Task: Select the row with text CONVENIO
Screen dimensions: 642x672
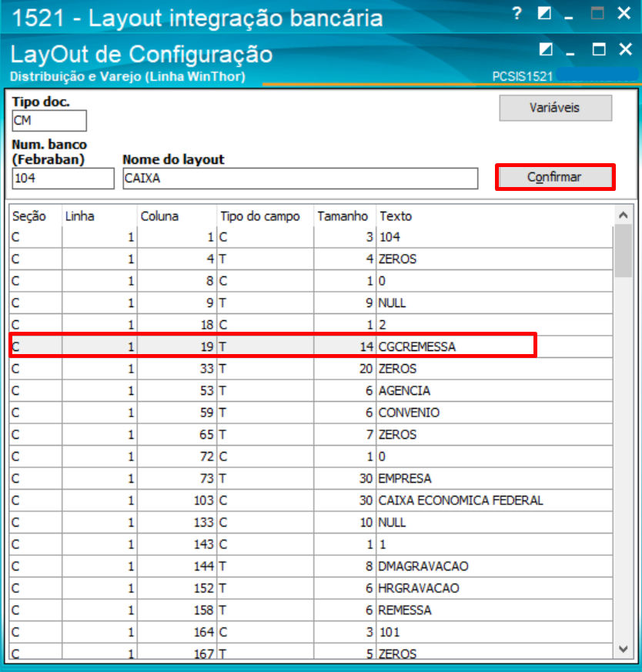Action: 311,413
